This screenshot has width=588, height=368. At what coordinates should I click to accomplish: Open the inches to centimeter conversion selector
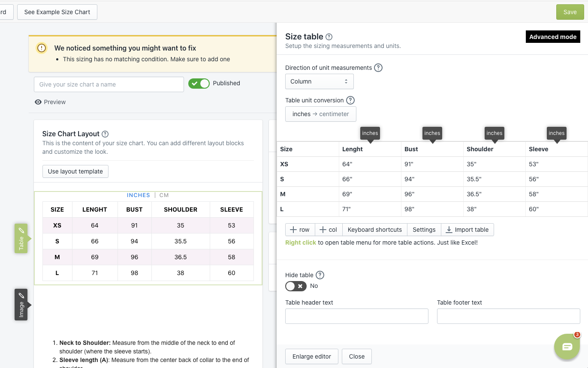point(321,114)
